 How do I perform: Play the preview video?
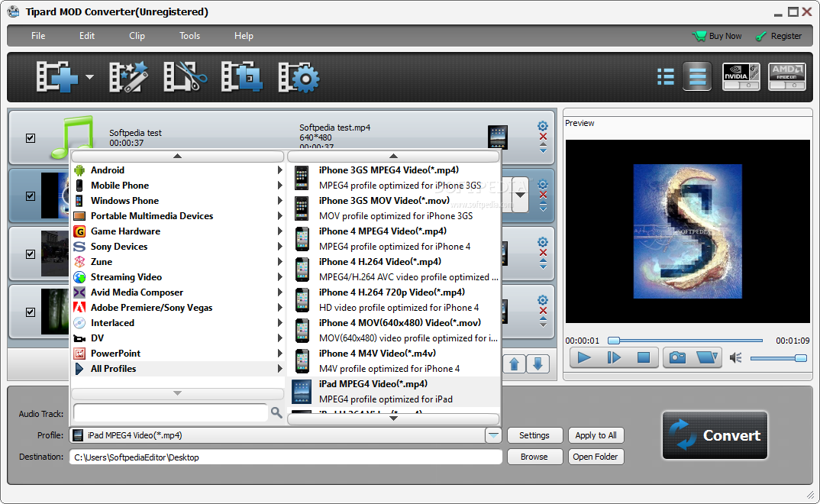(584, 357)
